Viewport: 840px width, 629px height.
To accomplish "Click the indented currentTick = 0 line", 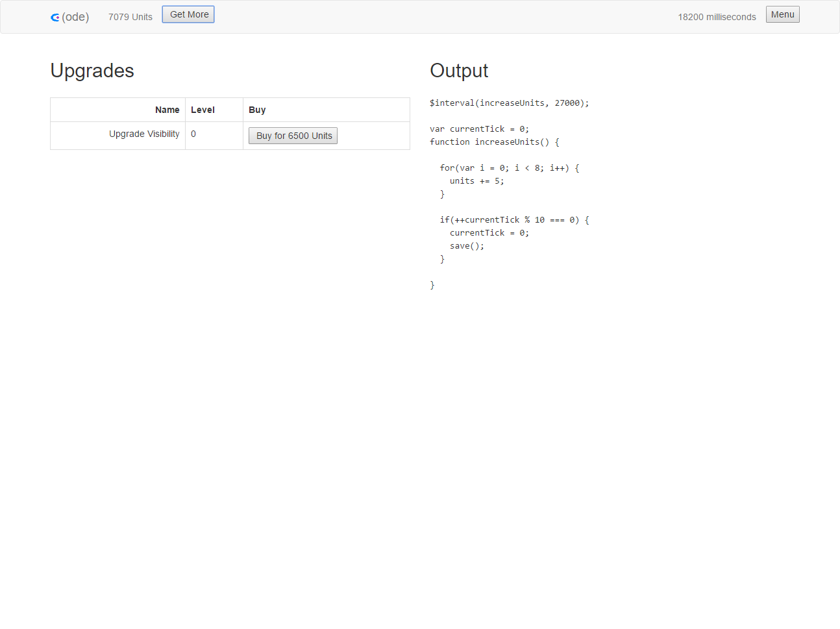I will 489,233.
